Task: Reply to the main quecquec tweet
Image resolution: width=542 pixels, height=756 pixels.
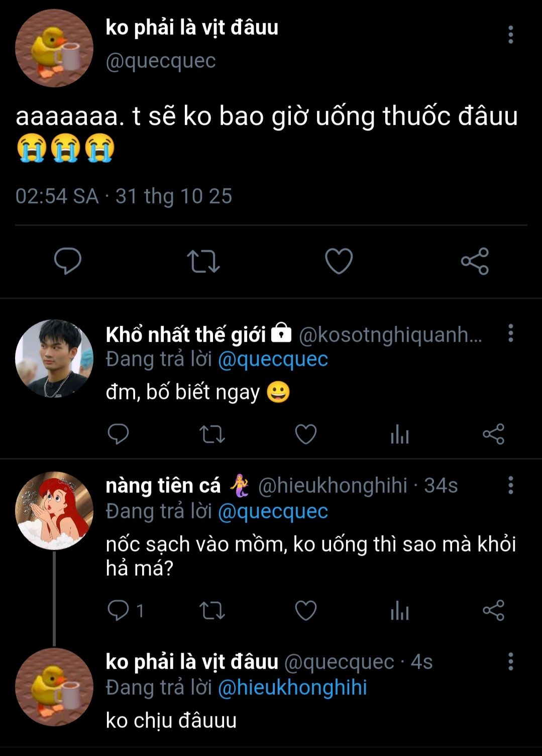Action: click(x=68, y=261)
